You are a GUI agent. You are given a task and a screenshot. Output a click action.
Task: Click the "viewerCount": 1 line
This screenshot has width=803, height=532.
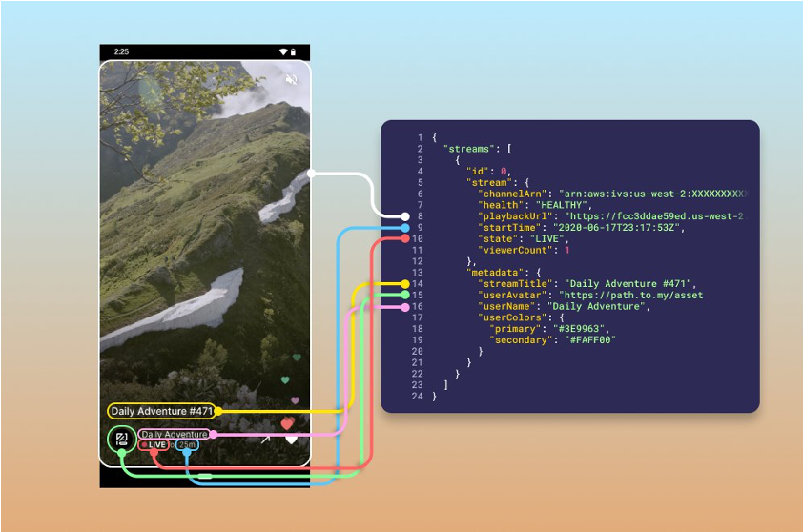[524, 251]
